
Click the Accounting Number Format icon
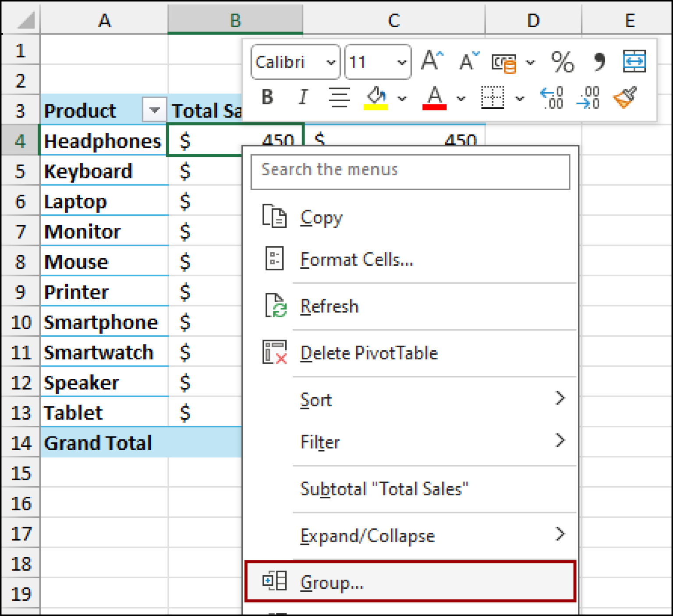click(x=504, y=62)
